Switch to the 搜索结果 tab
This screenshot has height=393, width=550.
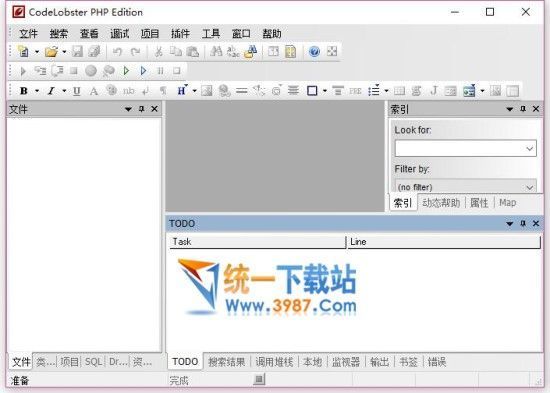pos(227,362)
